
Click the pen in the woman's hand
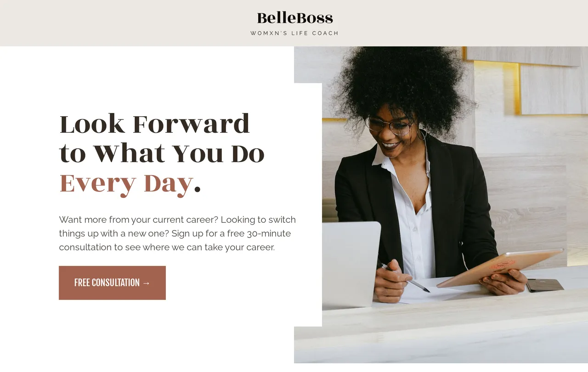[405, 278]
